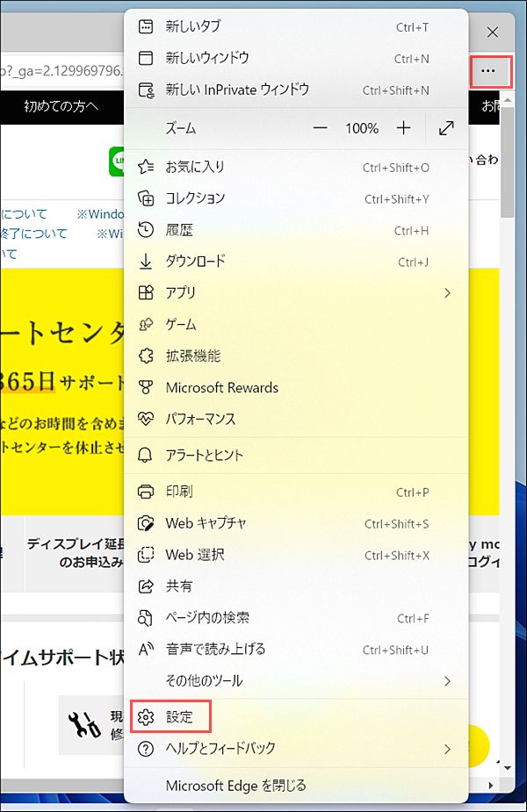This screenshot has width=527, height=812.
Task: Expand the アプリ submenu arrow
Action: coord(447,293)
